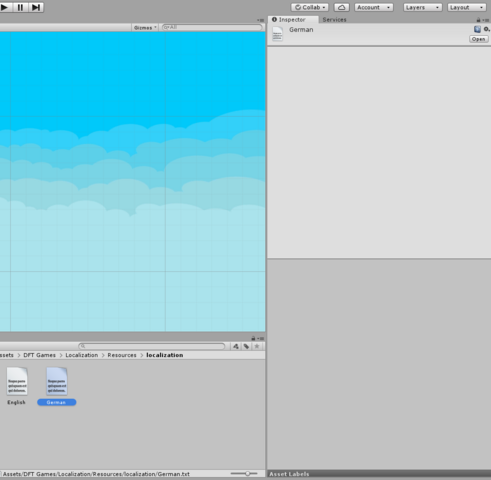The image size is (491, 480).
Task: Open the Layout dropdown
Action: (466, 7)
